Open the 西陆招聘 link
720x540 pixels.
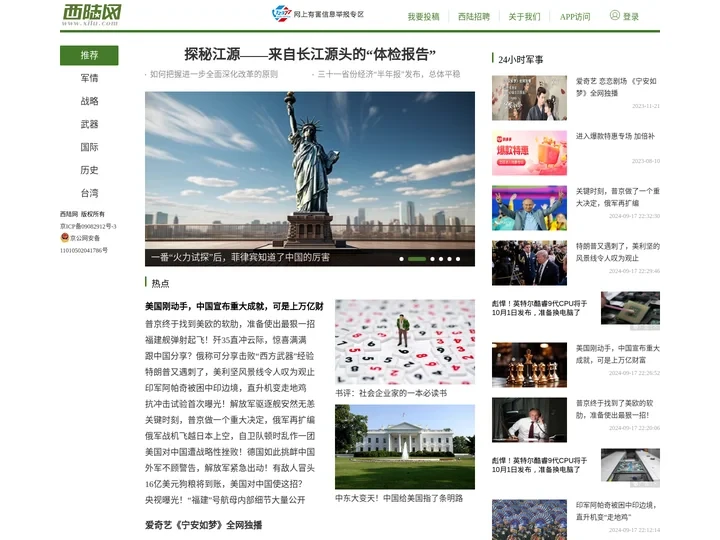point(474,17)
